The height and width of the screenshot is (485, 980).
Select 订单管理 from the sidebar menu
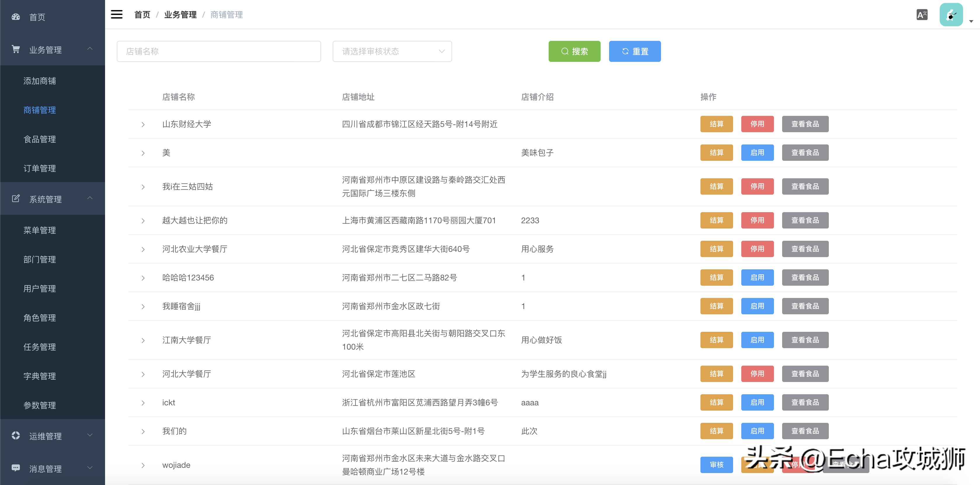[x=40, y=168]
